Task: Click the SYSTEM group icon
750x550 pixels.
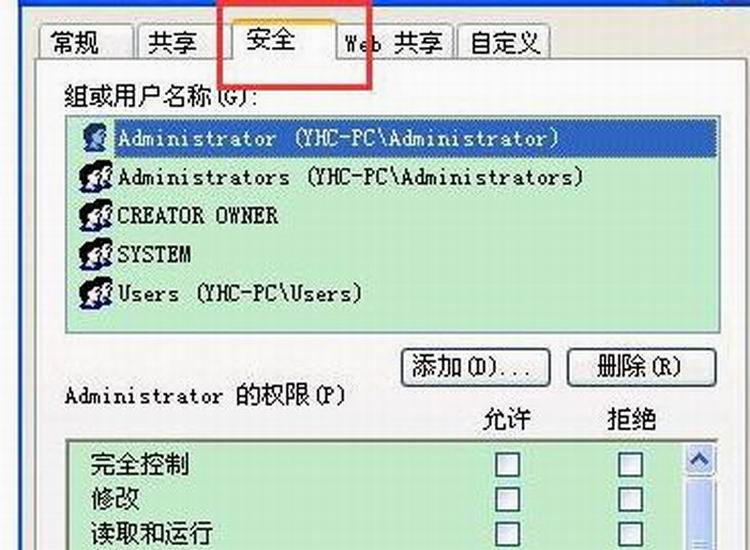Action: (x=96, y=254)
